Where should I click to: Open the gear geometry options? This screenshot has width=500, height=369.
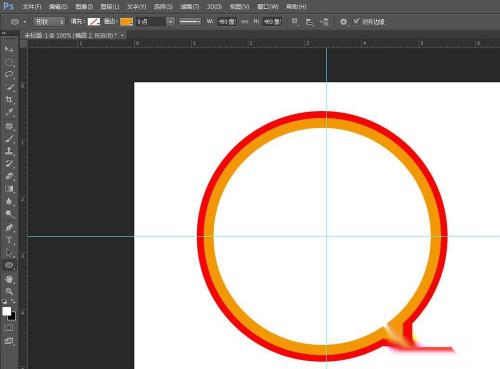coord(343,22)
